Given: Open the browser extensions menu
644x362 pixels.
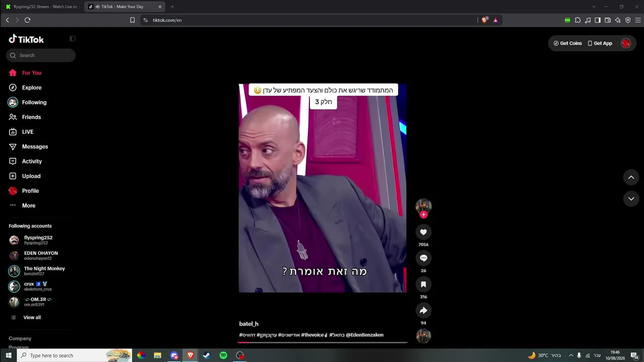Looking at the screenshot, I should (578, 20).
